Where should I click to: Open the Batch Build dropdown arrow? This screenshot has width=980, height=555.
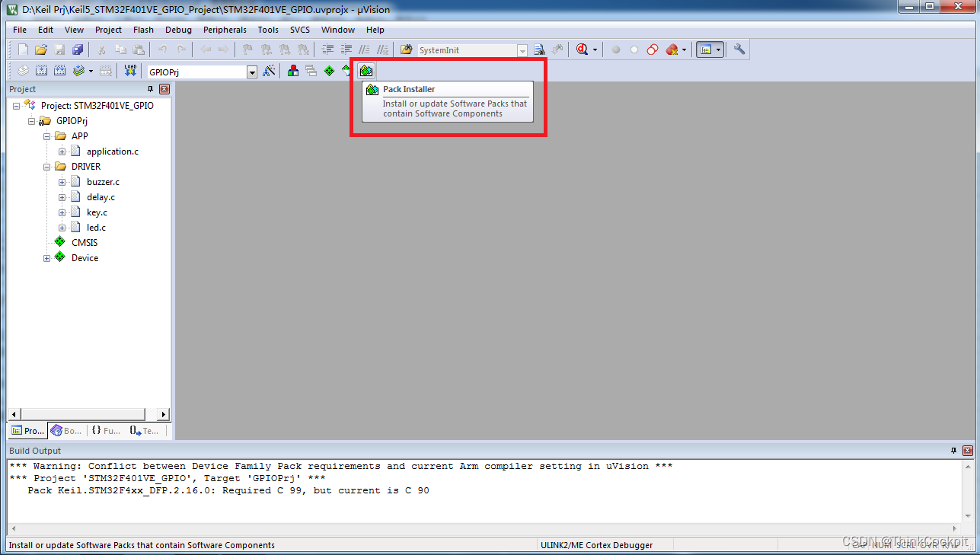click(91, 71)
